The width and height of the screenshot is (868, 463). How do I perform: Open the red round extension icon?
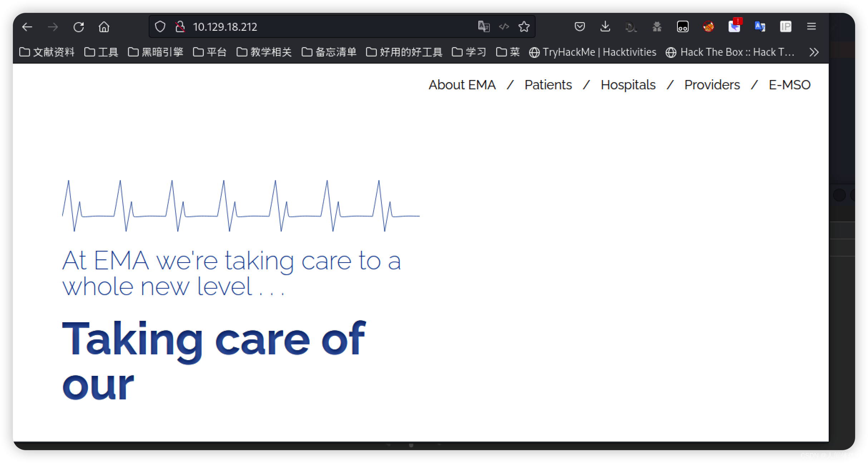pyautogui.click(x=709, y=27)
